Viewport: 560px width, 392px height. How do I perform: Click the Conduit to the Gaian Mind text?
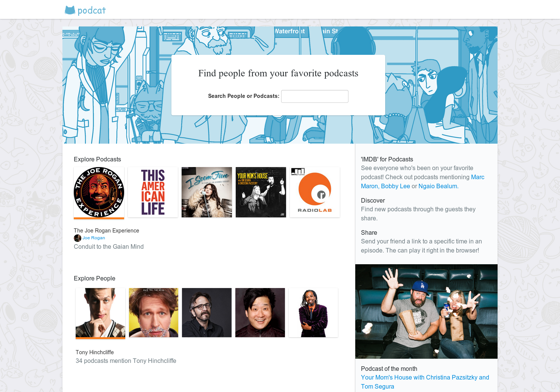[109, 246]
